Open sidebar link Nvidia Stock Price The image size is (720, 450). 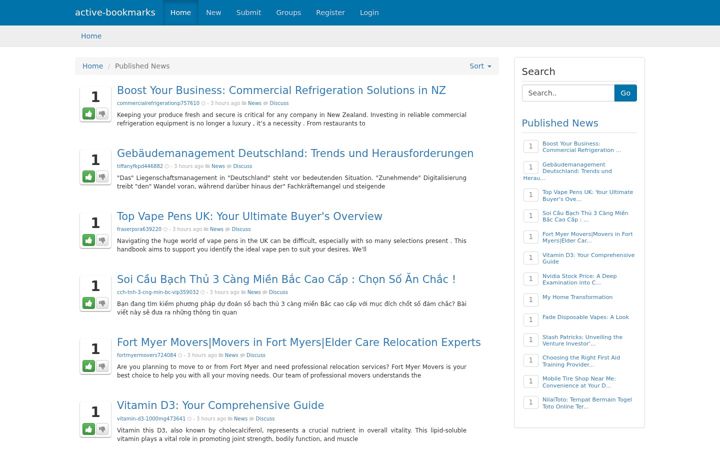(579, 279)
